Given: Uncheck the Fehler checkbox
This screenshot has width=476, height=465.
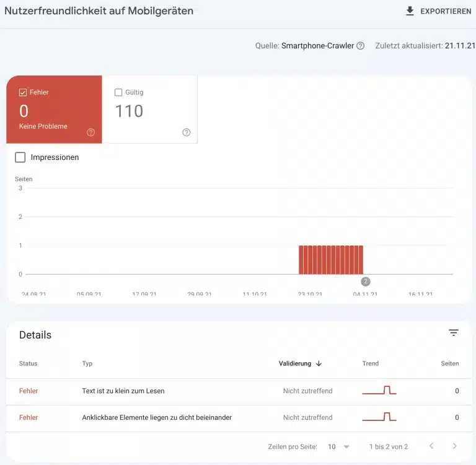Looking at the screenshot, I should pos(23,92).
